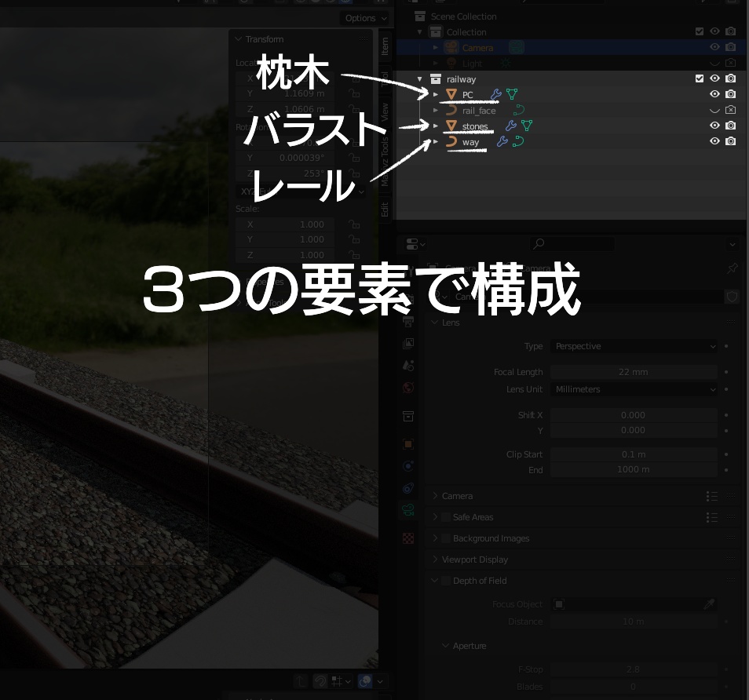The height and width of the screenshot is (700, 749).
Task: Select the Object Data camera properties tab
Action: tap(408, 510)
